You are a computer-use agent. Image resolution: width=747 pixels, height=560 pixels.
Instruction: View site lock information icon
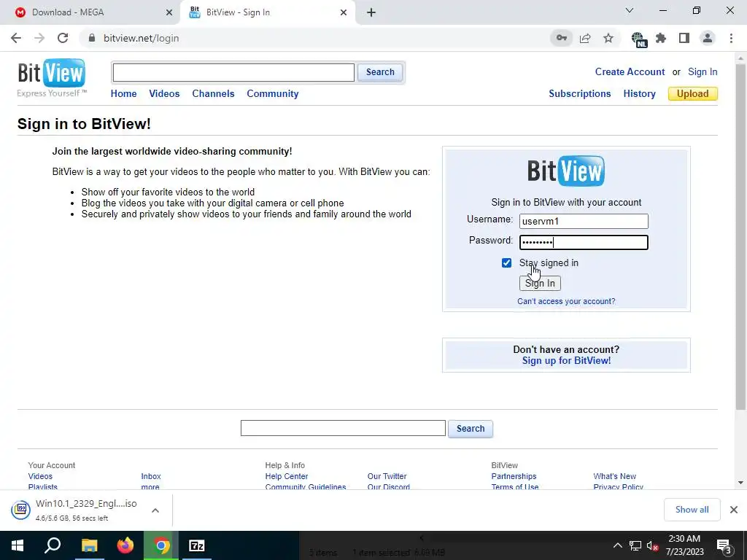pos(92,38)
